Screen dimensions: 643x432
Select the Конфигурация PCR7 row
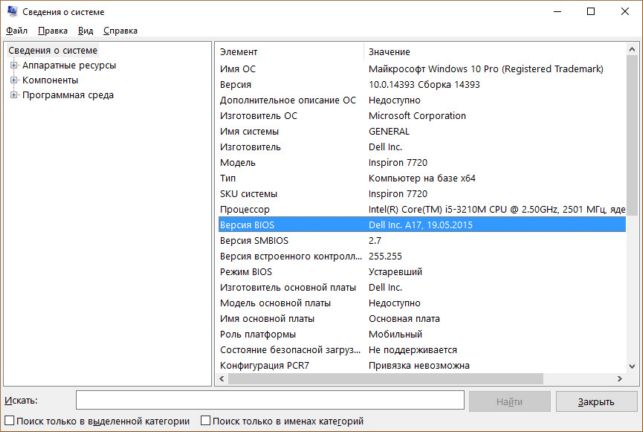click(x=422, y=365)
